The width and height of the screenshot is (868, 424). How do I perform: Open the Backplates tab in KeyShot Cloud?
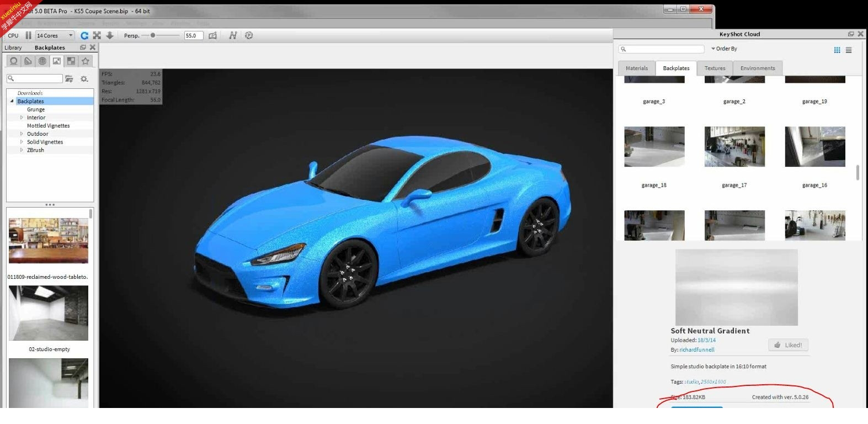click(x=676, y=68)
